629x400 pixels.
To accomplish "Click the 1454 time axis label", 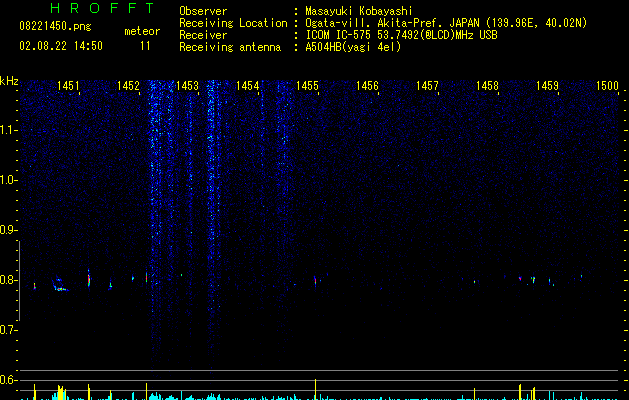I will (x=248, y=86).
